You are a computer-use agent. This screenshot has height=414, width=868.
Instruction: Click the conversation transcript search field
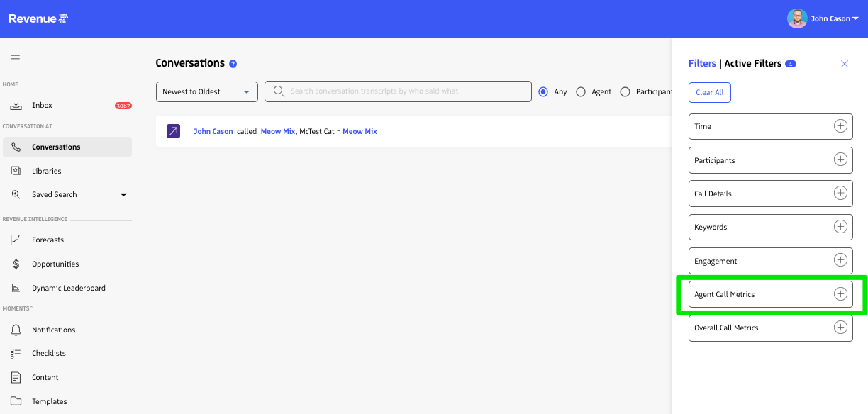pyautogui.click(x=404, y=91)
